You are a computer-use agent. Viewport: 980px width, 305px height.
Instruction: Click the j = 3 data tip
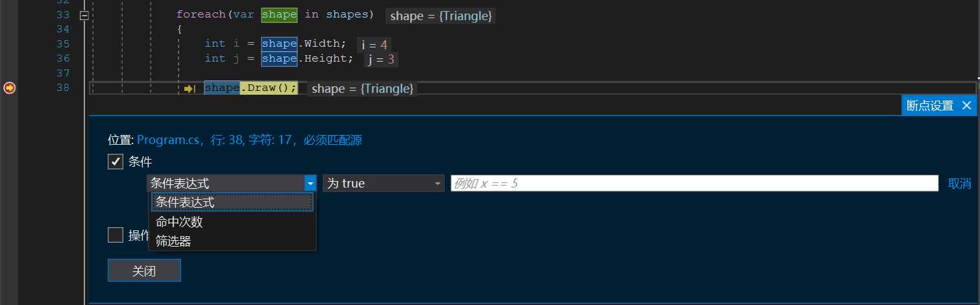[x=381, y=60]
